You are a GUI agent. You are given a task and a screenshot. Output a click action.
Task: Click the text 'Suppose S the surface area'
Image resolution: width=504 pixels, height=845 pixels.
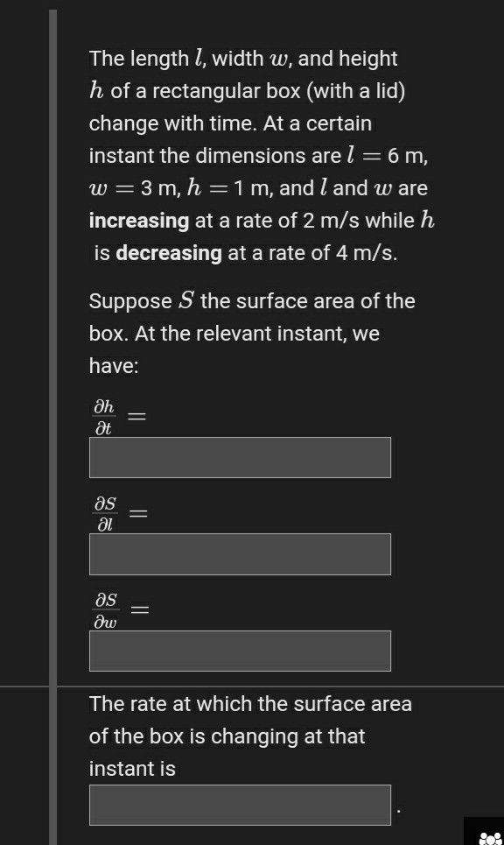[222, 301]
